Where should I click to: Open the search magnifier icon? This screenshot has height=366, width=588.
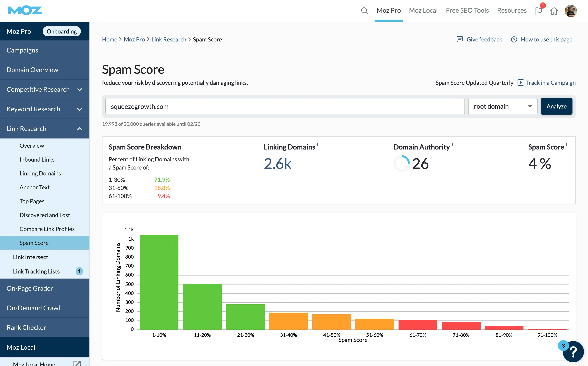(x=364, y=11)
